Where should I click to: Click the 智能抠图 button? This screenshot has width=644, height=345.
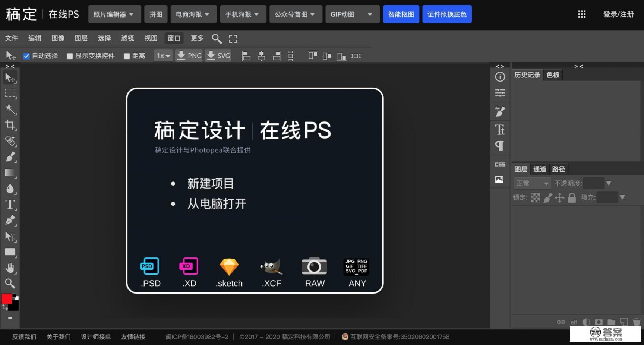coord(401,14)
